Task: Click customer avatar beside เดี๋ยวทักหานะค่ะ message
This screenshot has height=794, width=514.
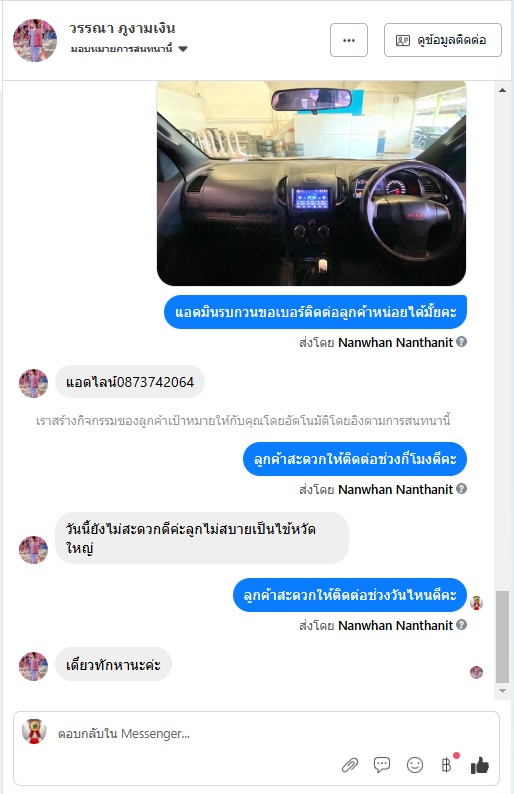Action: pos(33,666)
